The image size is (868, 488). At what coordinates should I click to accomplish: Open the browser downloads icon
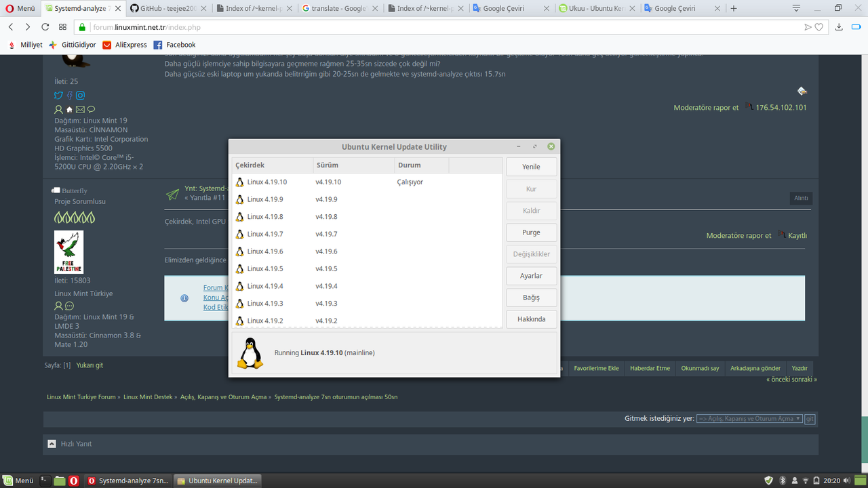(x=839, y=27)
